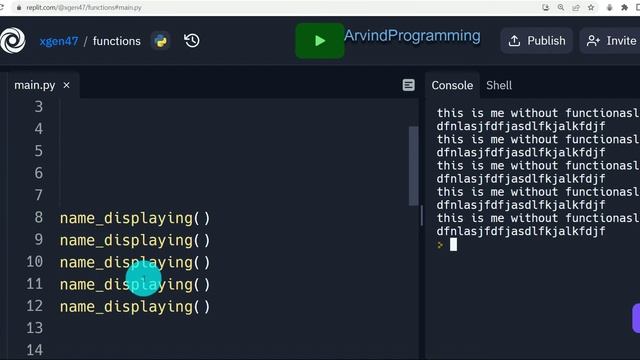
Task: Click the Invite button
Action: 611,41
